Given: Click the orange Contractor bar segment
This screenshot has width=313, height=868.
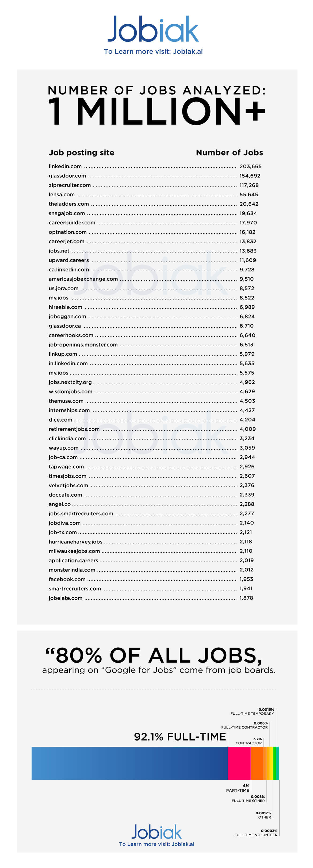Looking at the screenshot, I should point(257,763).
